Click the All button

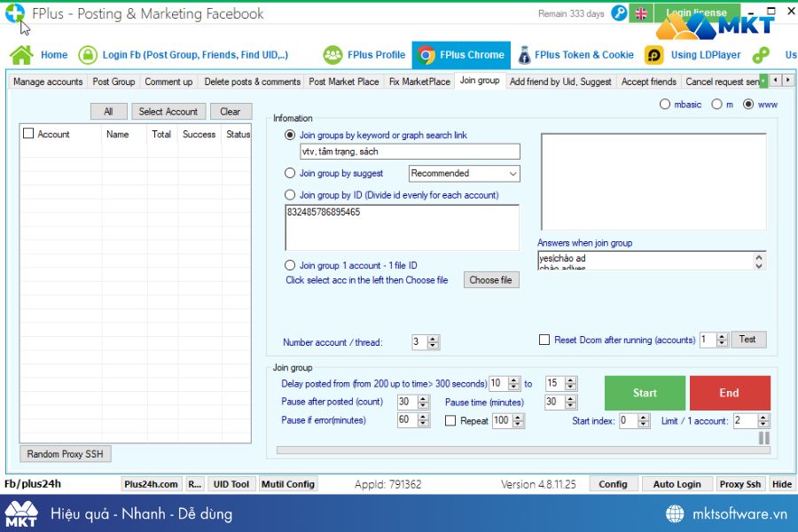pos(108,112)
